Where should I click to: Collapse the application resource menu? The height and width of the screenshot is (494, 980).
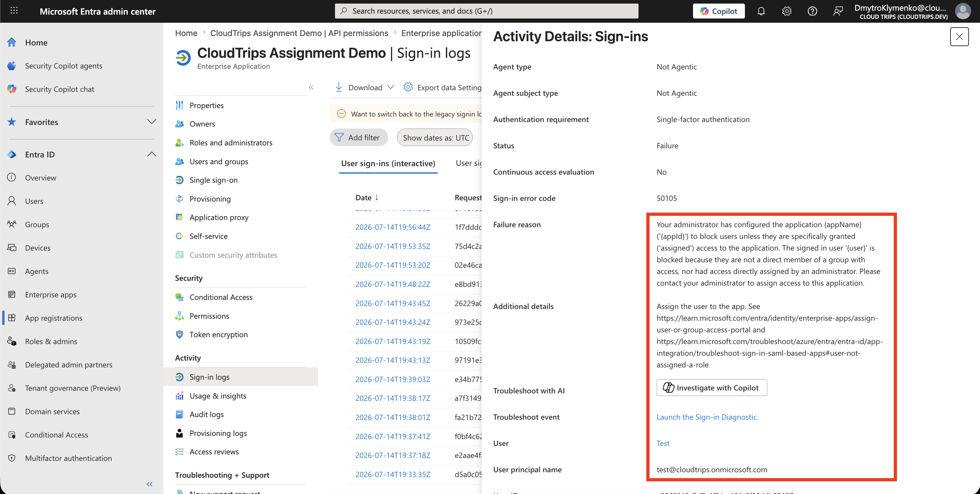tap(311, 87)
